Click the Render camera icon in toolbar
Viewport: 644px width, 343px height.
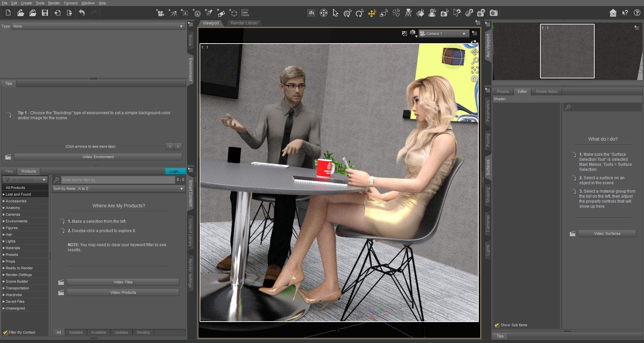click(493, 13)
